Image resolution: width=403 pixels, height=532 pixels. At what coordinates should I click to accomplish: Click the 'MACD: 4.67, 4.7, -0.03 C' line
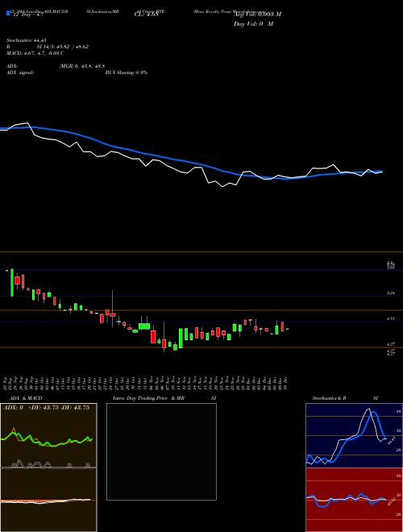pyautogui.click(x=35, y=53)
